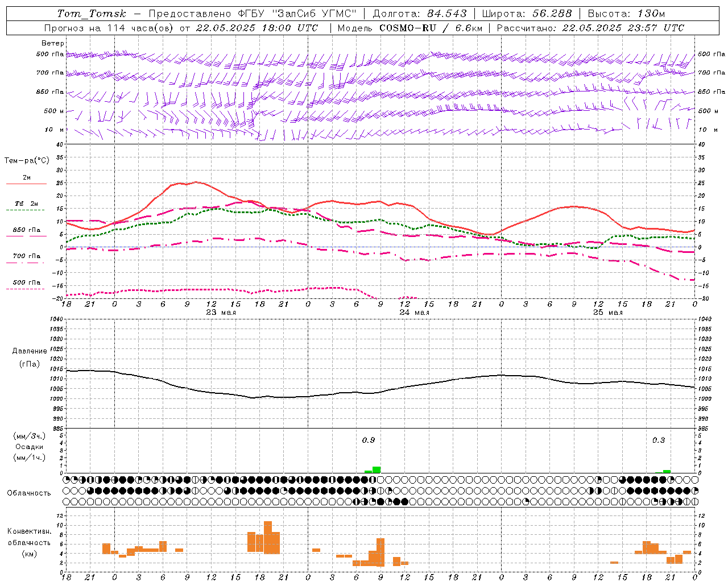
Task: Click the Ветер wind panel label
Action: pos(53,43)
